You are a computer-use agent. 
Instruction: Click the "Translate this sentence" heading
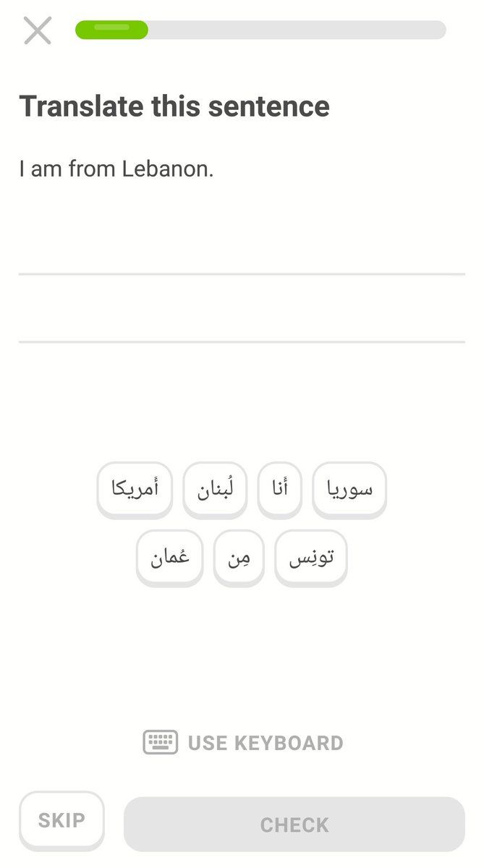[x=174, y=106]
